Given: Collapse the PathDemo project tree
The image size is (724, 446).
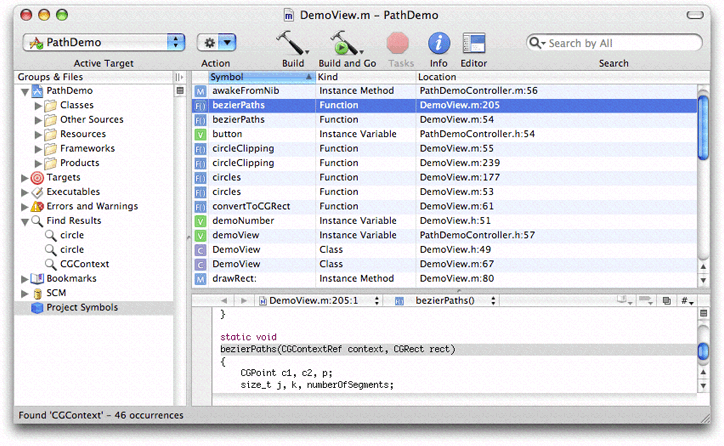Looking at the screenshot, I should pos(23,91).
